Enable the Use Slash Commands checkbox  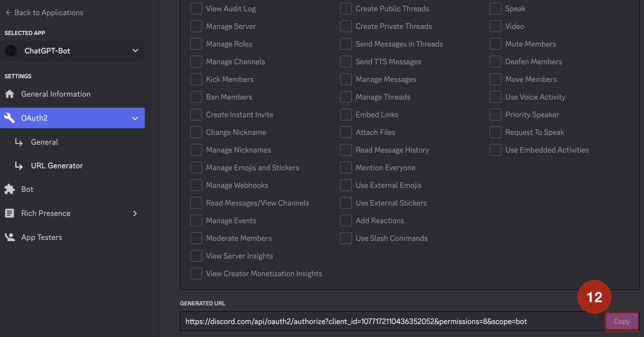pos(346,238)
